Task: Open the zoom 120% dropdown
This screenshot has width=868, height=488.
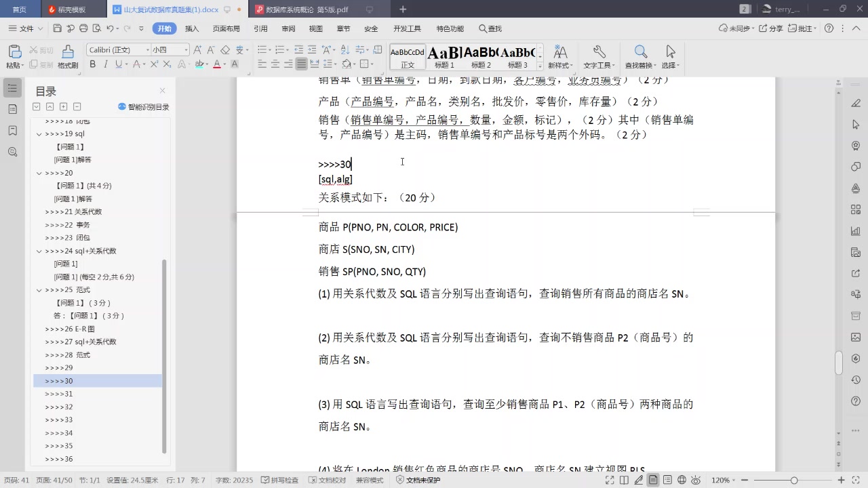Action: coord(723,480)
